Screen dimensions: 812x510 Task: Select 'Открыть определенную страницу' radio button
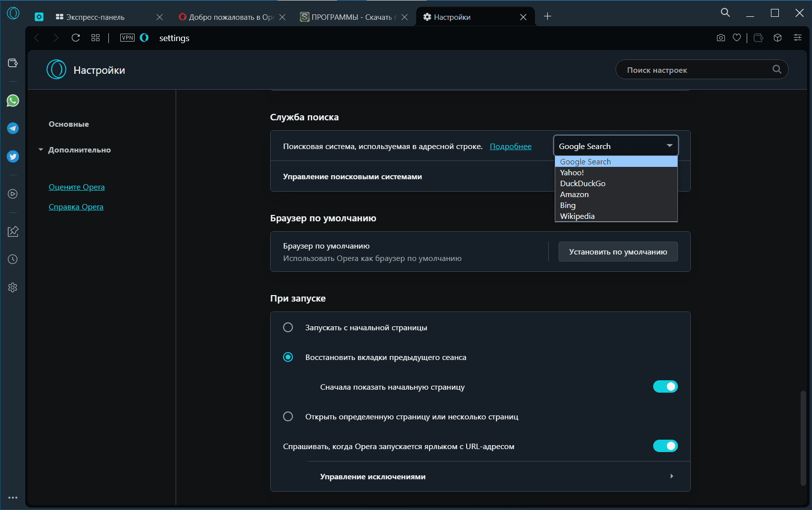288,416
